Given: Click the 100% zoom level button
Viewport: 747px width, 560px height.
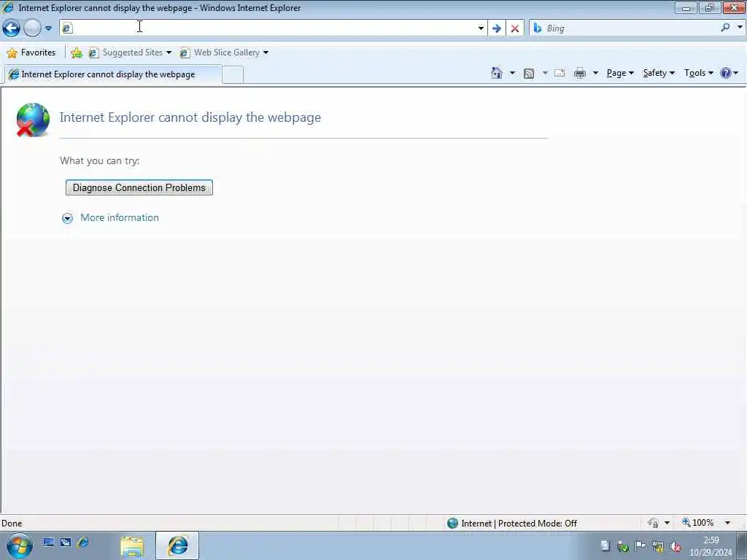Looking at the screenshot, I should pyautogui.click(x=698, y=523).
